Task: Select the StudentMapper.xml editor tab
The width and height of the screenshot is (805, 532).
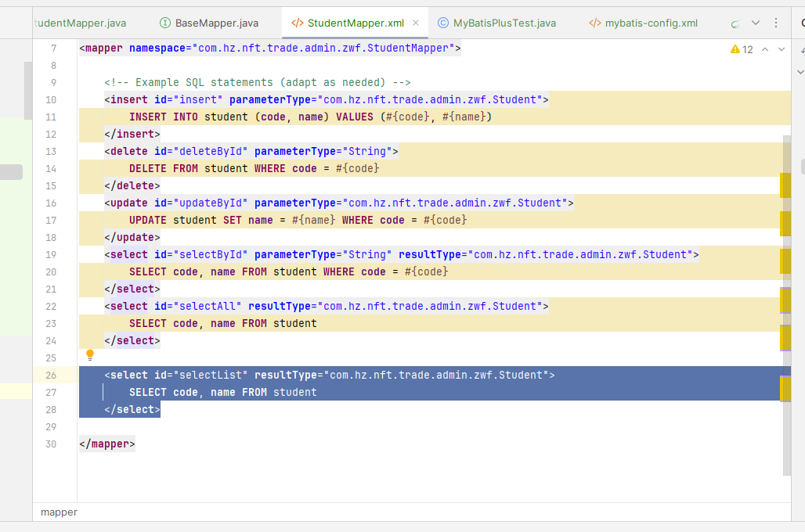Action: [356, 23]
